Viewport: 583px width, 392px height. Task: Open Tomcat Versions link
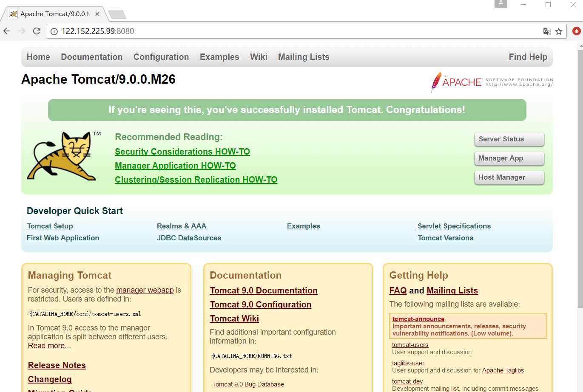pos(445,238)
